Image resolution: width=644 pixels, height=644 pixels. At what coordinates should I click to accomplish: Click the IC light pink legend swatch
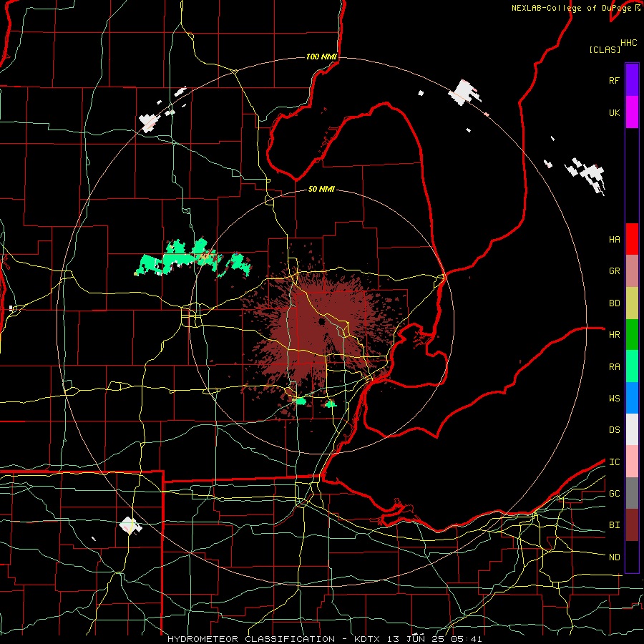click(x=632, y=462)
